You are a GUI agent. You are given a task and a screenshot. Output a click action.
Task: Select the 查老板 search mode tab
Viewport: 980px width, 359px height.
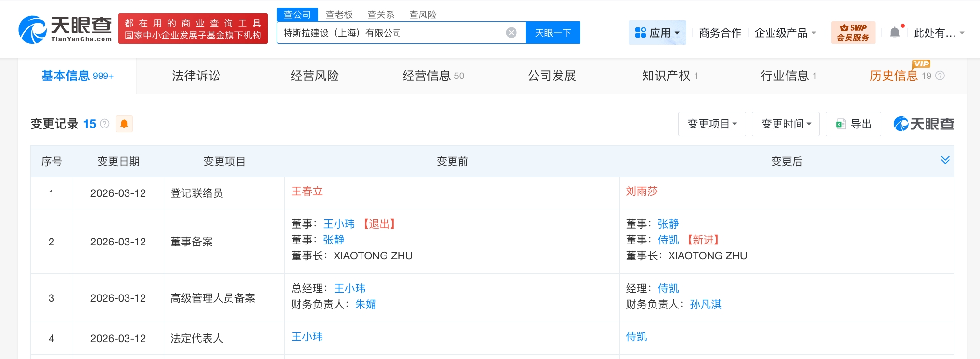[339, 14]
